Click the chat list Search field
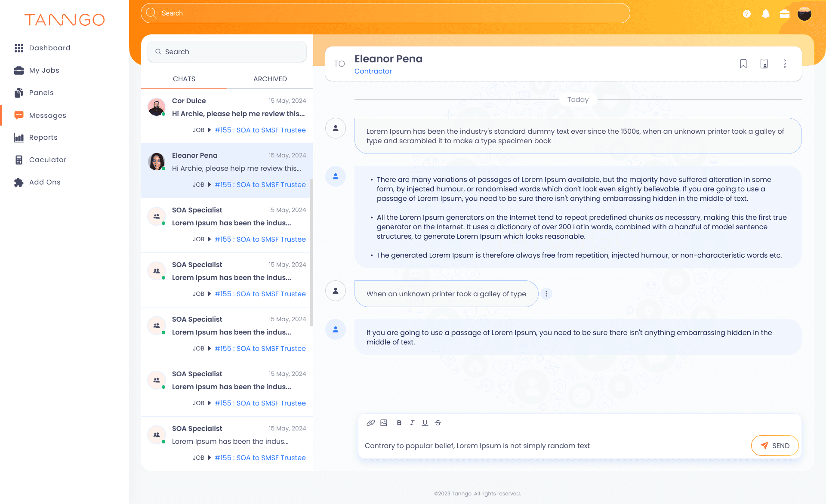 tap(227, 52)
